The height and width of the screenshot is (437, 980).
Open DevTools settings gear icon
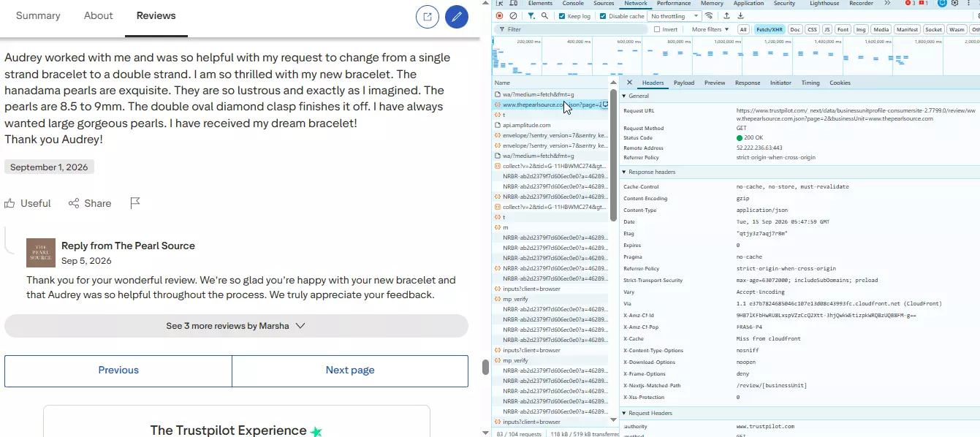(955, 4)
